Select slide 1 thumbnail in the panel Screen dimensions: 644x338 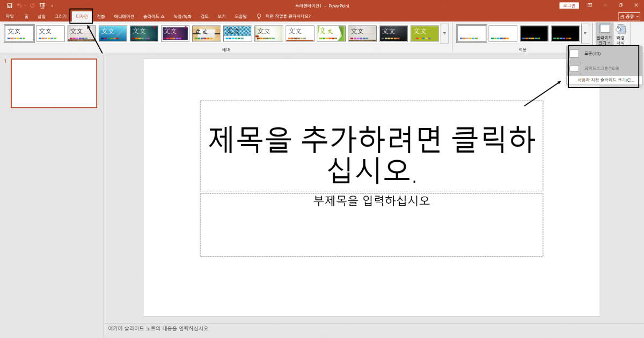coord(54,83)
